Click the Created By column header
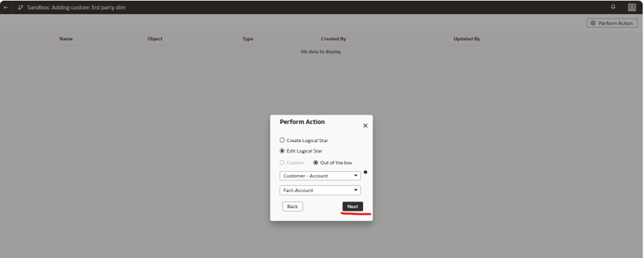Image resolution: width=644 pixels, height=258 pixels. [x=333, y=39]
